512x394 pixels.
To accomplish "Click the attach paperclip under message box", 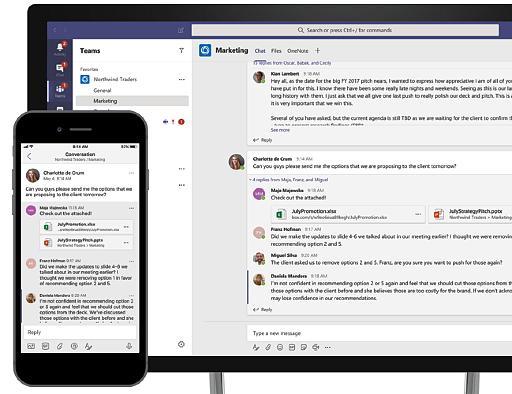I will click(268, 347).
